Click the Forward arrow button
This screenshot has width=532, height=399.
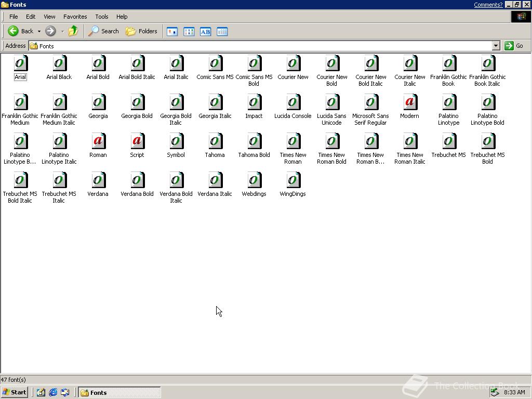point(50,31)
